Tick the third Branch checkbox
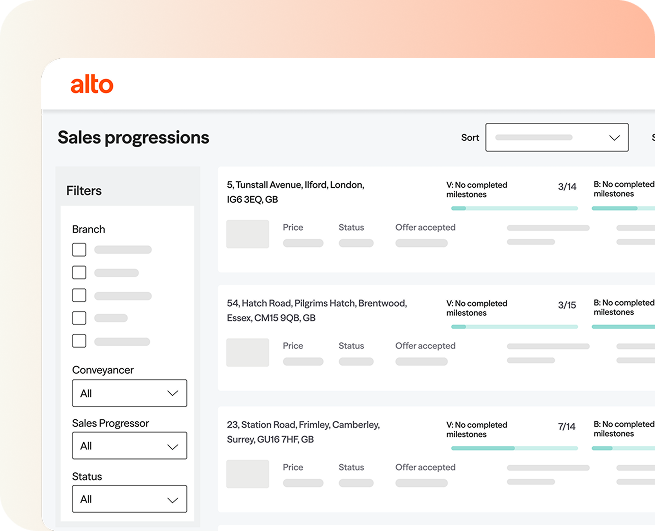The height and width of the screenshot is (531, 655). tap(79, 295)
